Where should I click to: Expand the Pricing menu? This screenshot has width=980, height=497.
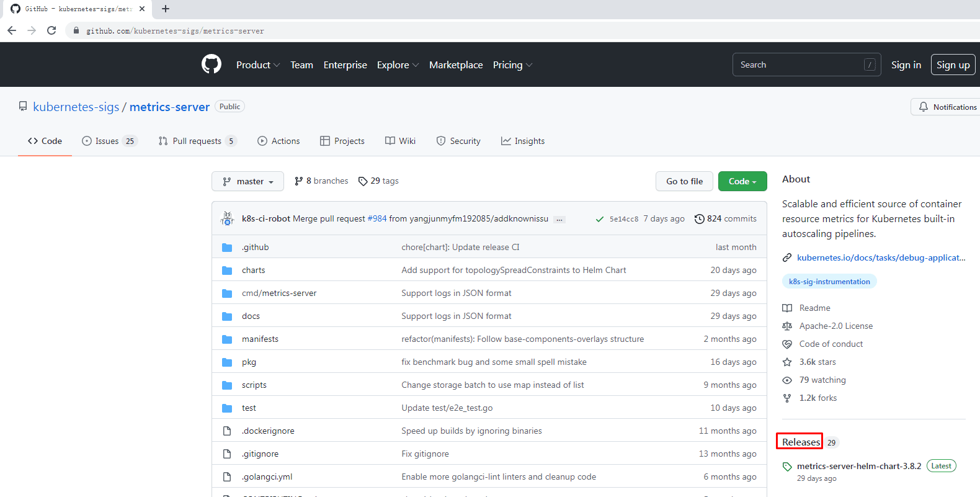pos(512,65)
